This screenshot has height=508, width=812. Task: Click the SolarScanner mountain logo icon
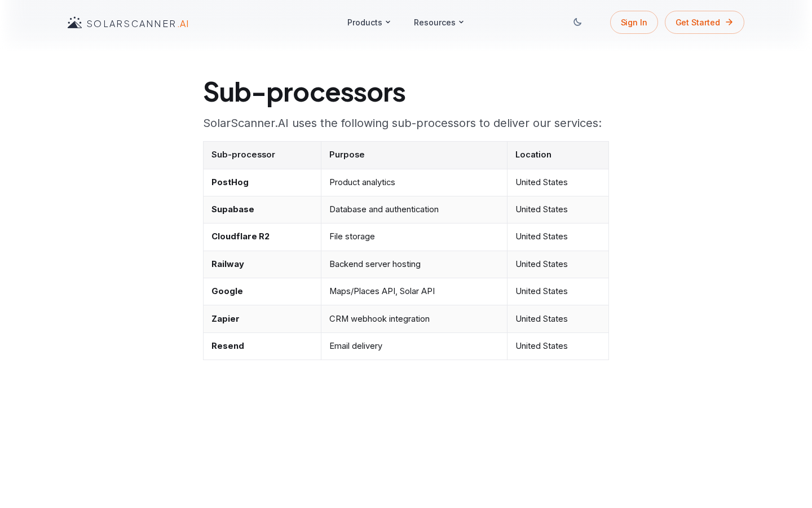point(74,23)
